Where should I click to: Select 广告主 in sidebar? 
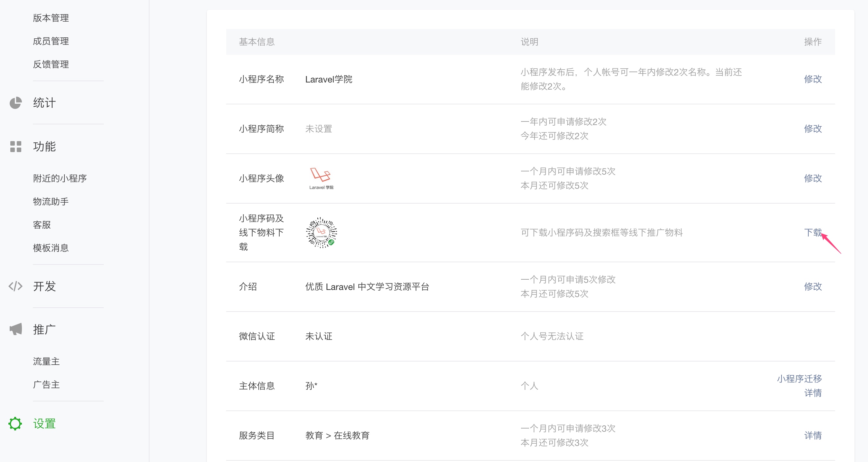click(x=46, y=384)
